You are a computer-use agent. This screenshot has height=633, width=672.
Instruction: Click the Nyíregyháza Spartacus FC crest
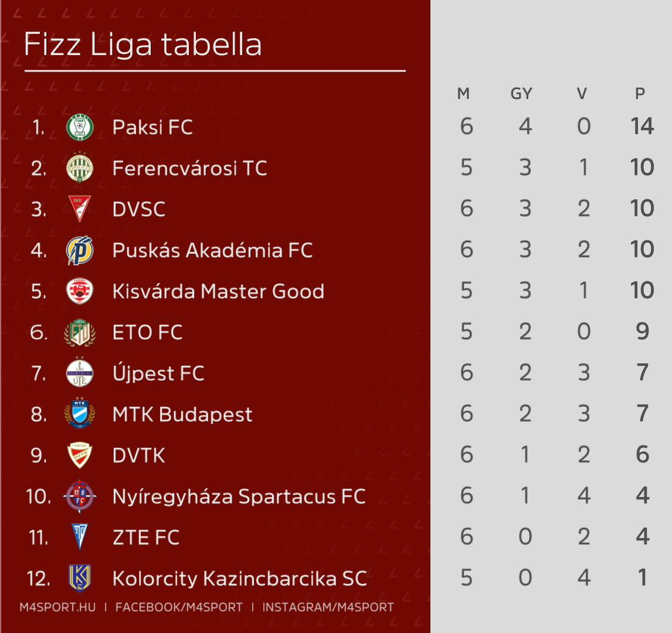click(x=80, y=496)
